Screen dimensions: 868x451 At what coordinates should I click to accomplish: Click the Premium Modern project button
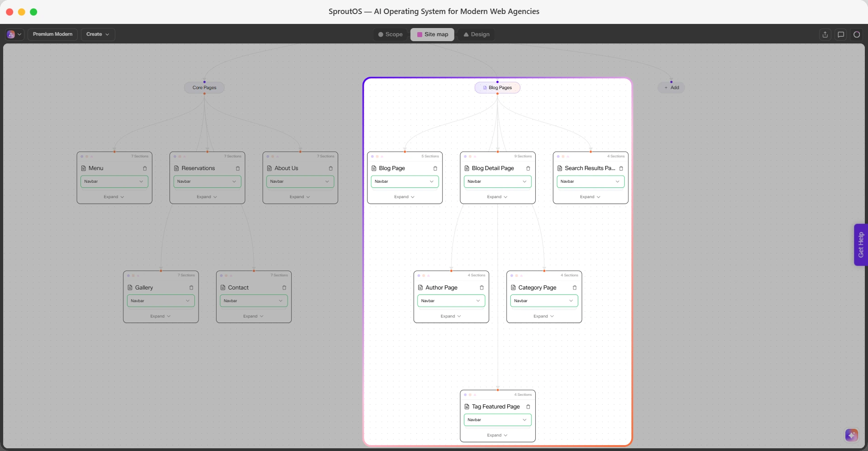pos(52,34)
